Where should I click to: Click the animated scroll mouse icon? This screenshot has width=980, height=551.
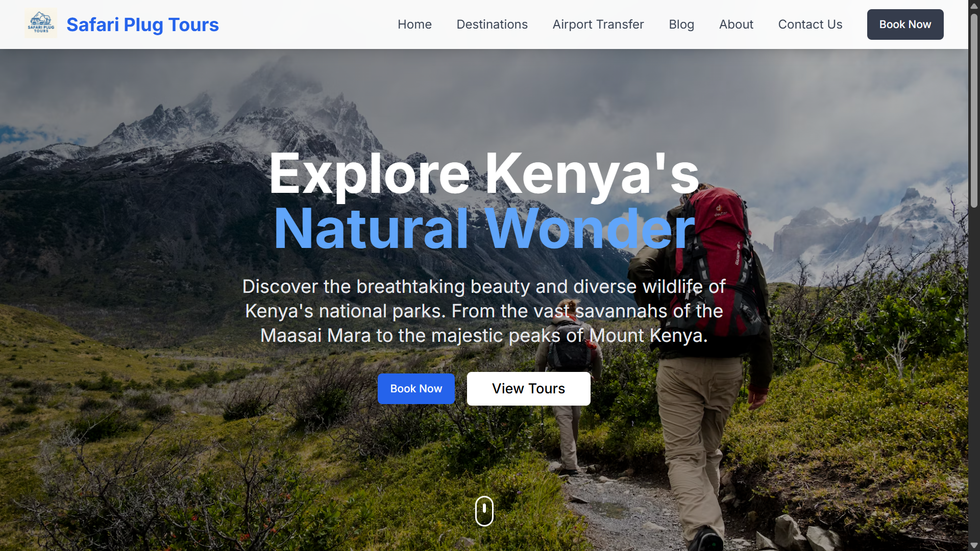click(x=484, y=511)
